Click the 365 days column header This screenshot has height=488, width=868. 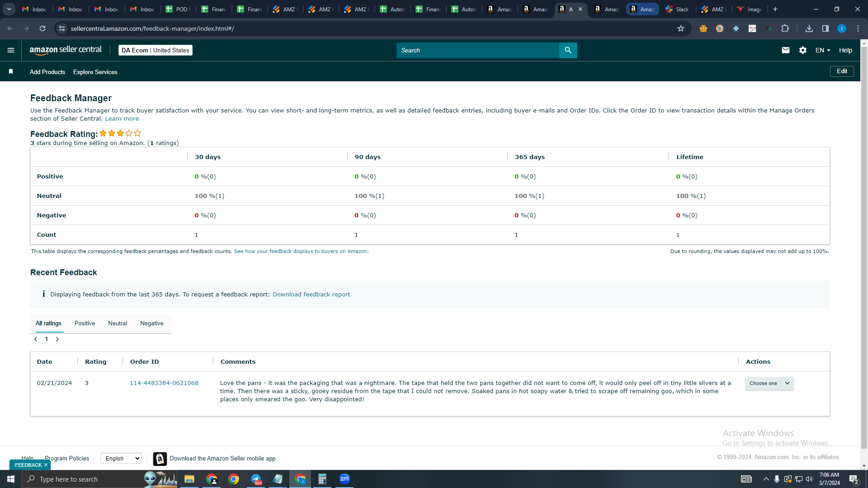530,157
